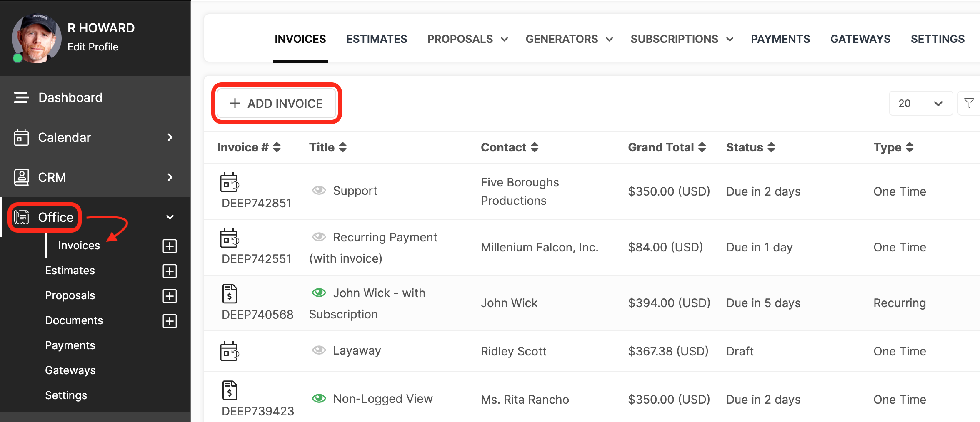Open the Generators tab dropdown arrow
This screenshot has height=422, width=980.
610,39
